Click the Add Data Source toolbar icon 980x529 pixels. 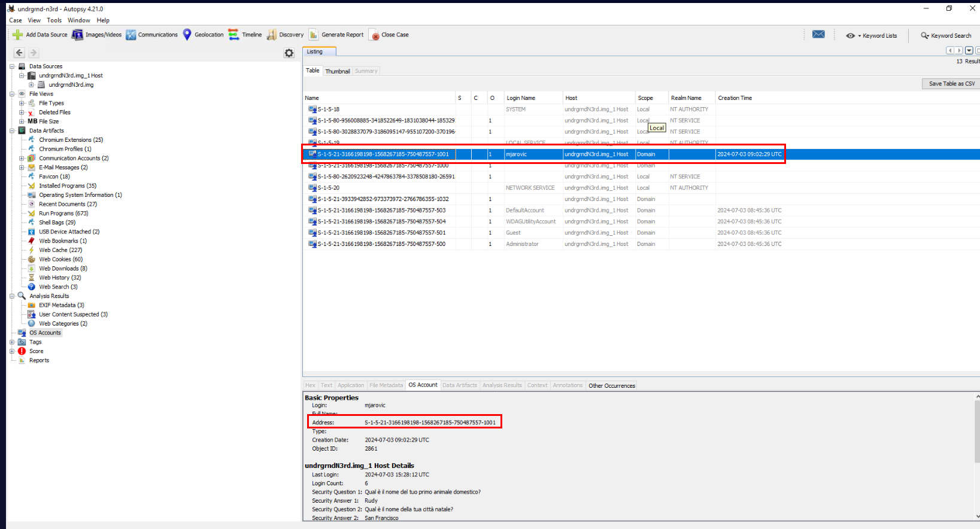click(x=17, y=35)
